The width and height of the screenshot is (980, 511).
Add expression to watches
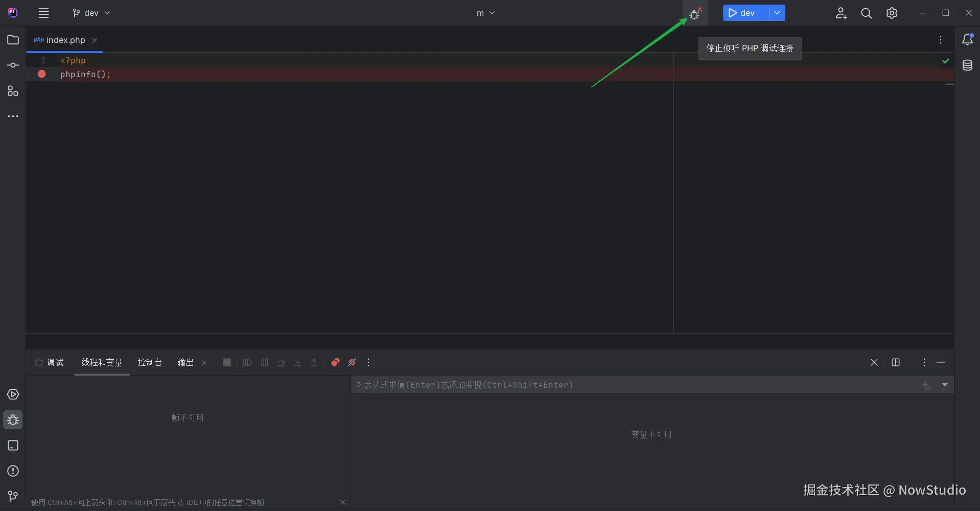(926, 385)
